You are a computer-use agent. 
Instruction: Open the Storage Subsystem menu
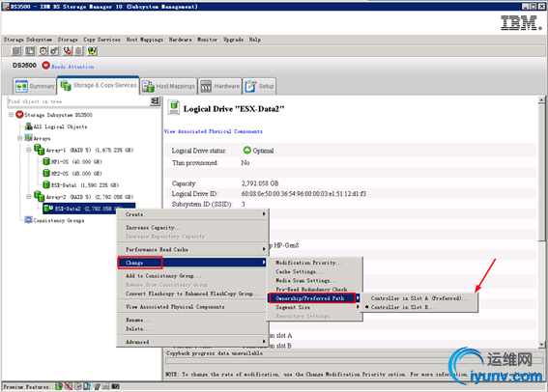pos(28,40)
